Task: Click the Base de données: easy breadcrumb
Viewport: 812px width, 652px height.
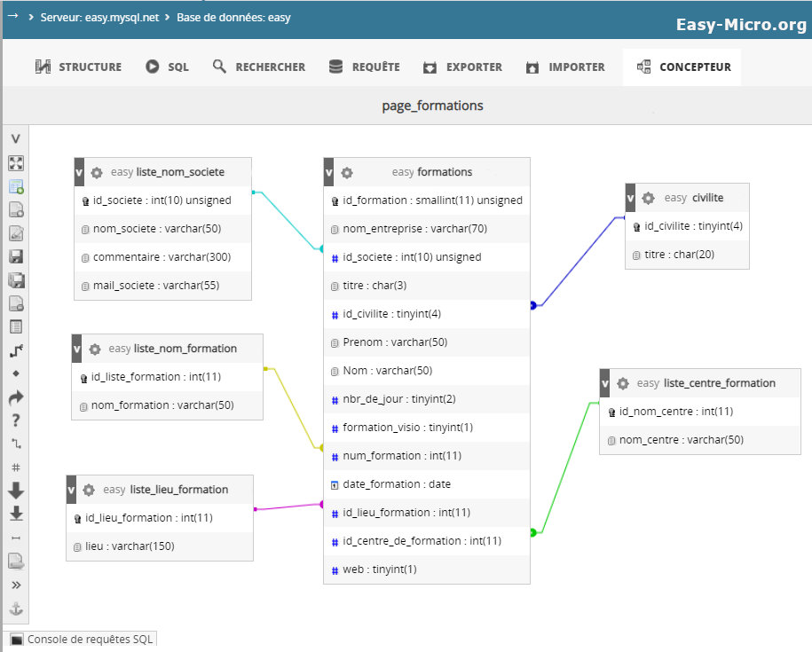Action: [233, 18]
